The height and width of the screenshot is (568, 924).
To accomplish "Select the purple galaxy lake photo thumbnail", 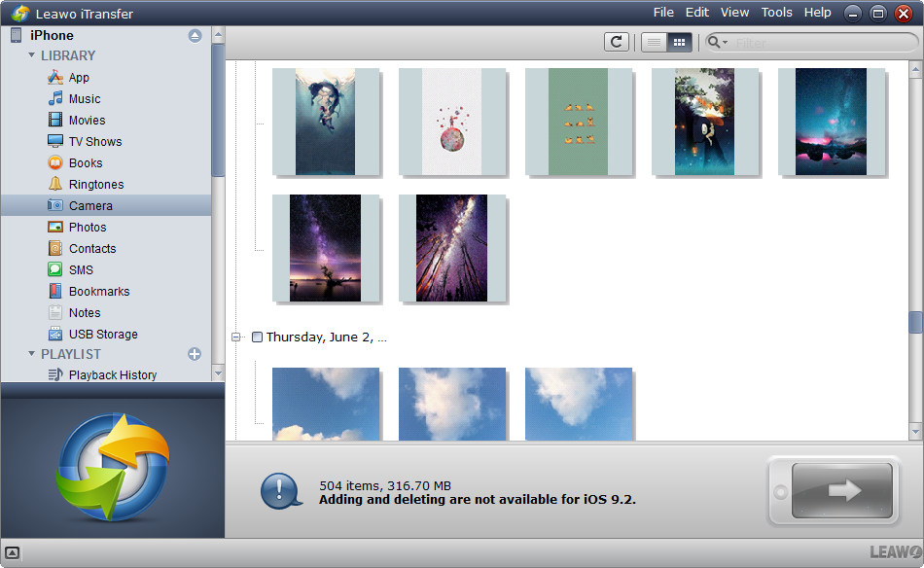I will 325,248.
